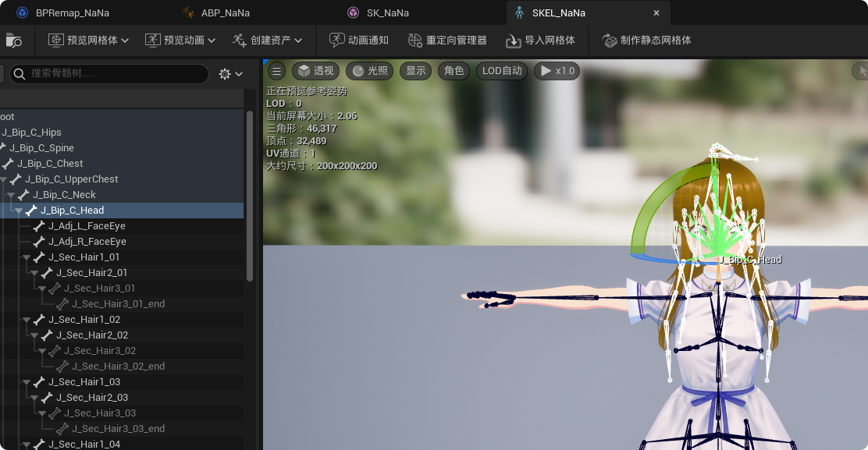Open the 角色 viewport menu

tap(454, 71)
